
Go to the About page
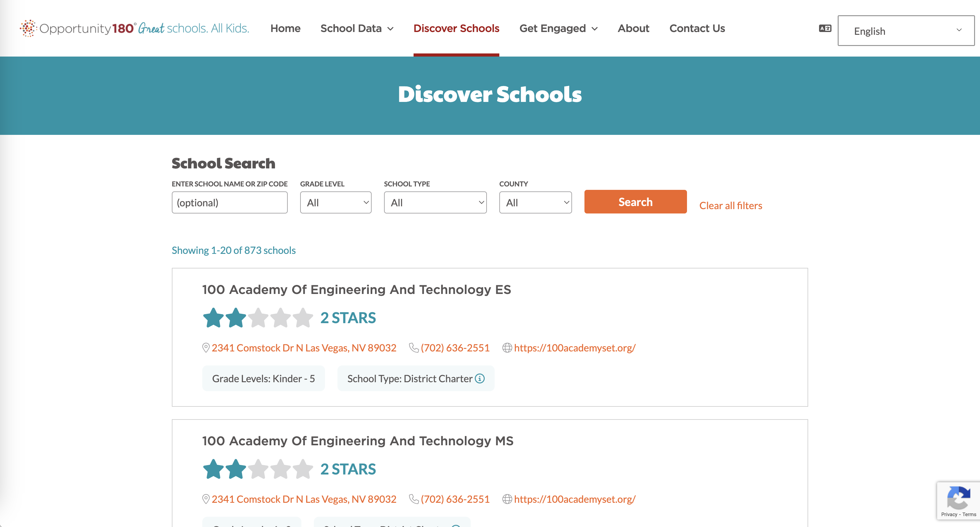pos(634,28)
